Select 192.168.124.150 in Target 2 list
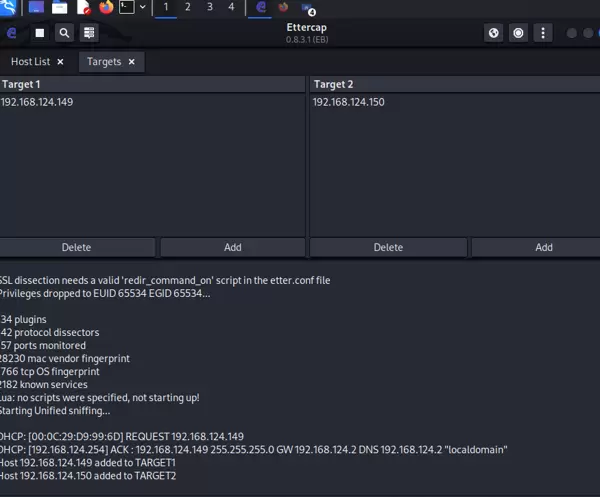 [x=349, y=102]
